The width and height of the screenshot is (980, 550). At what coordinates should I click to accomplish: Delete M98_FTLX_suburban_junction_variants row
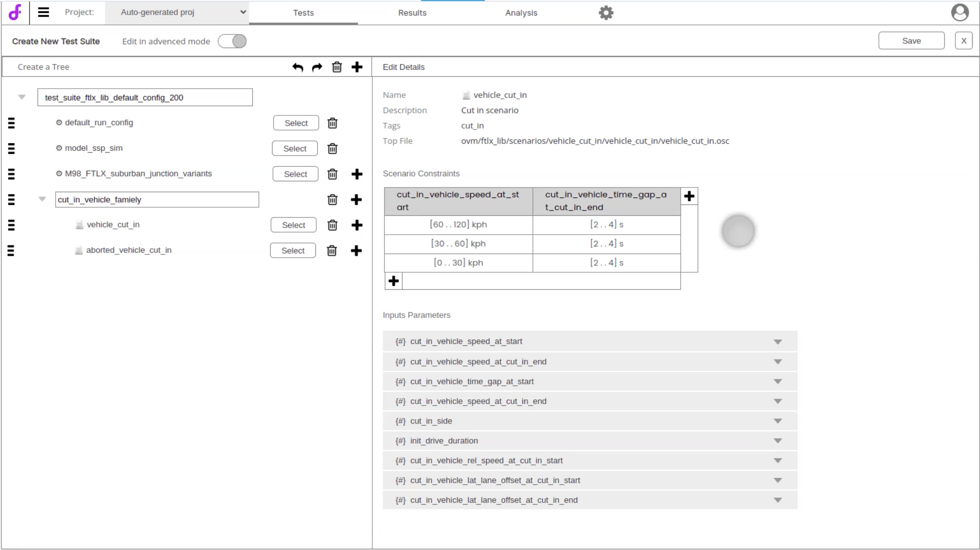[x=332, y=174]
